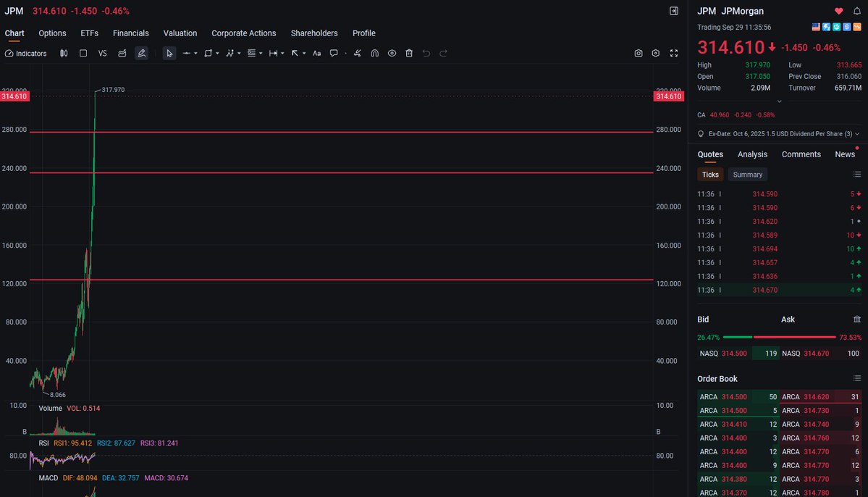Expand line tool dropdown arrow
The image size is (868, 497).
(x=195, y=54)
